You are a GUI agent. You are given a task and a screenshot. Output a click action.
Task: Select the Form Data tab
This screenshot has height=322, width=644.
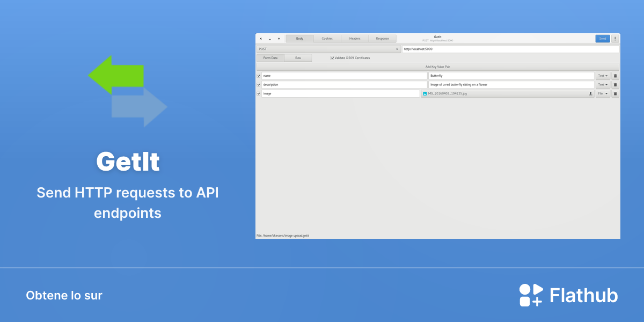(270, 58)
